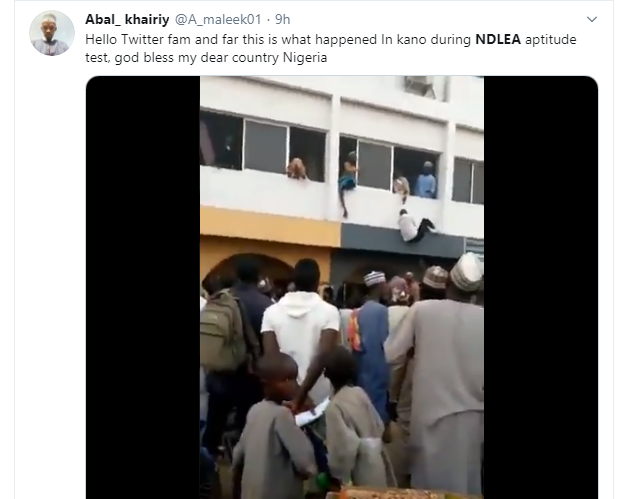637x499 pixels.
Task: Play the embedded Kano video
Action: tap(342, 287)
